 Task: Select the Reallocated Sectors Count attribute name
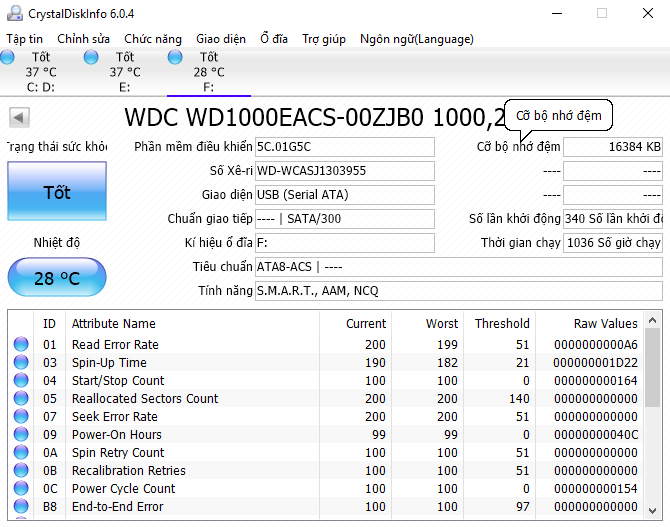pos(145,398)
